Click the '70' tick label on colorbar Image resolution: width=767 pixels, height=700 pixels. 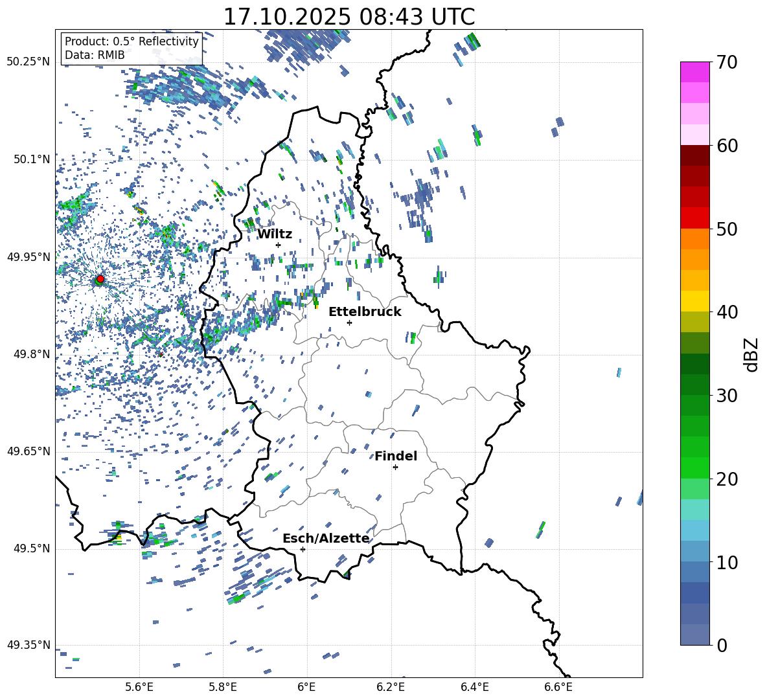point(728,63)
